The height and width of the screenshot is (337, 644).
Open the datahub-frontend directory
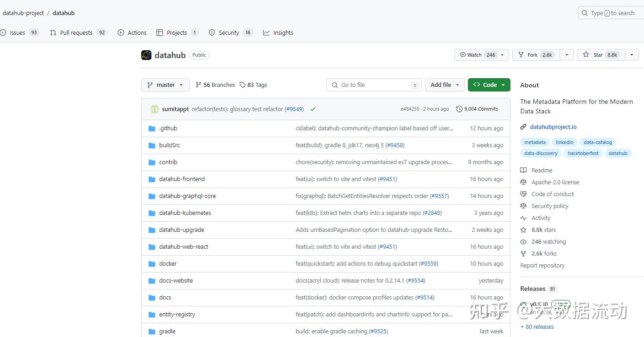pos(182,179)
